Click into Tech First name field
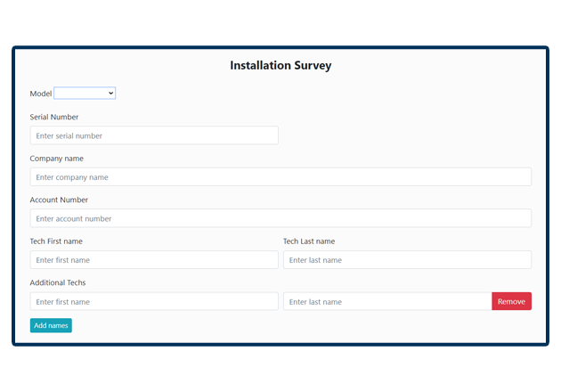 point(154,260)
